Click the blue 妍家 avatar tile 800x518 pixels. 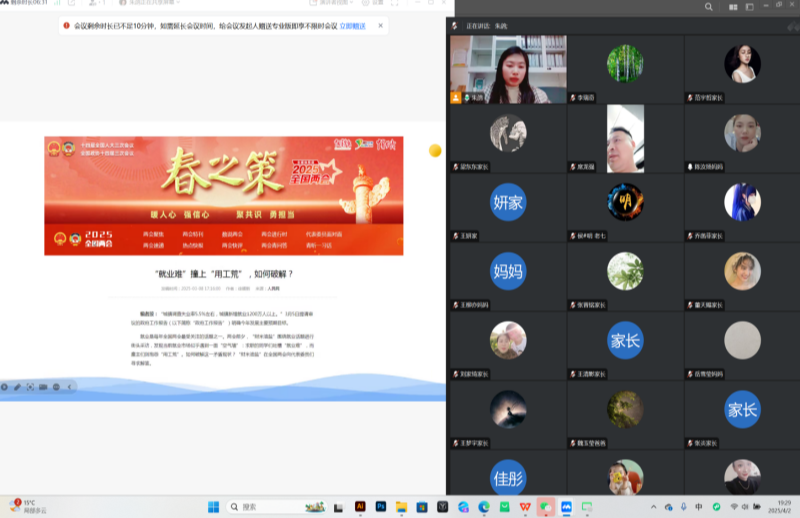(x=508, y=202)
